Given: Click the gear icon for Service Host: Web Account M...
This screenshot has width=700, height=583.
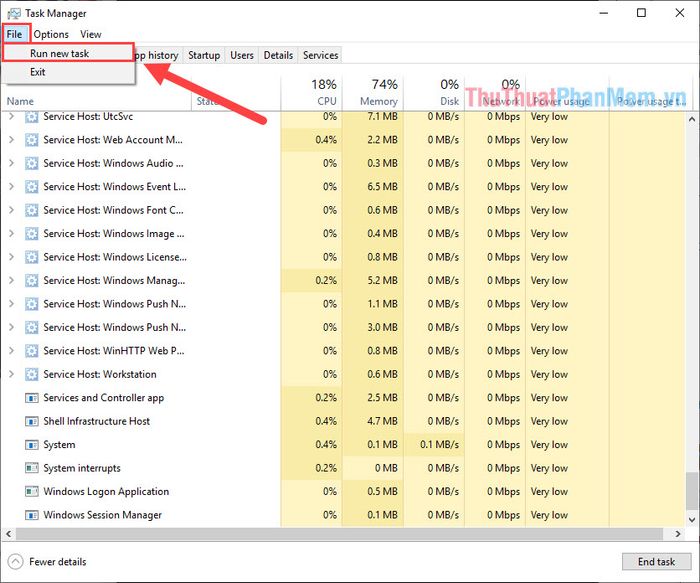Looking at the screenshot, I should click(x=31, y=140).
